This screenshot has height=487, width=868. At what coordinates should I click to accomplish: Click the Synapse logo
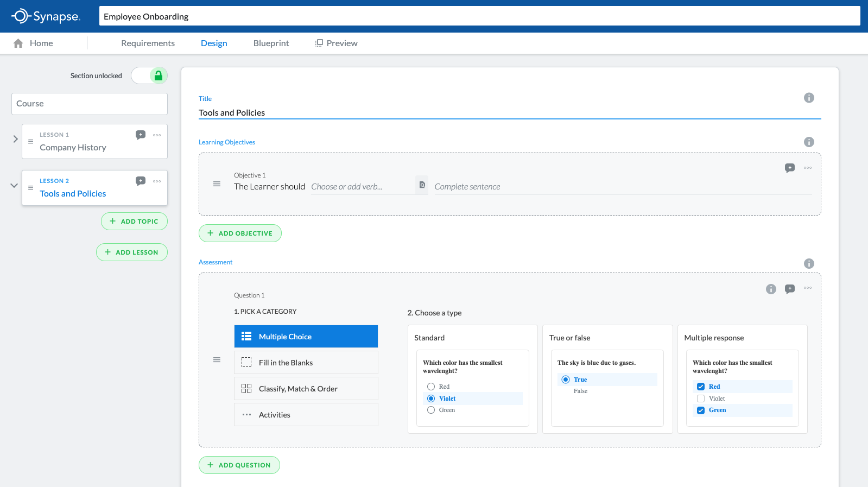tap(46, 16)
